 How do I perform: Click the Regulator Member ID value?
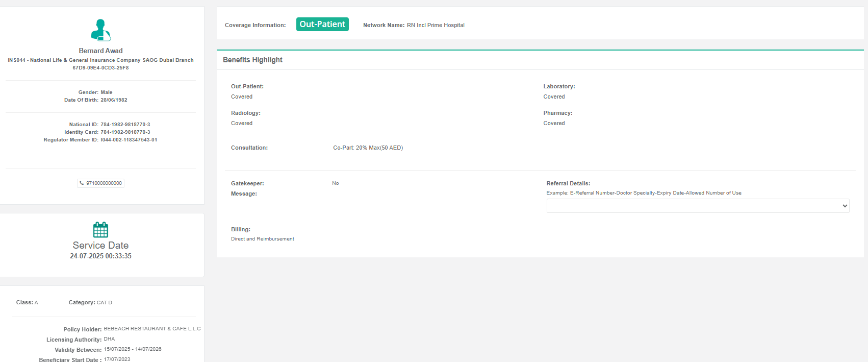pos(129,140)
